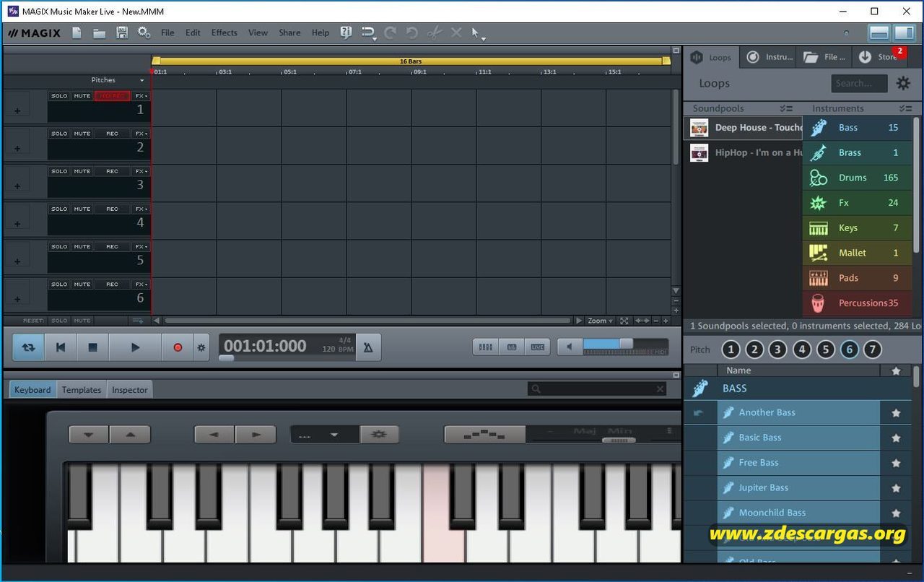Select the Mallet instrument category
This screenshot has width=924, height=582.
(x=857, y=253)
